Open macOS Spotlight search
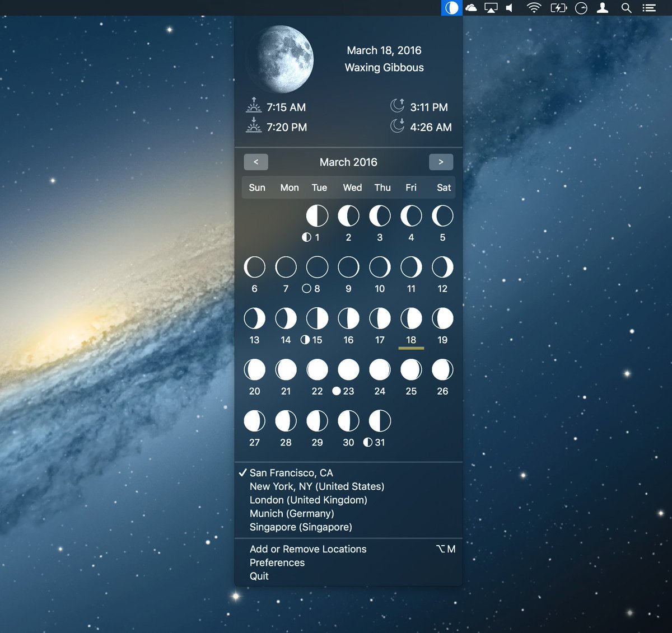672x633 pixels. [626, 8]
